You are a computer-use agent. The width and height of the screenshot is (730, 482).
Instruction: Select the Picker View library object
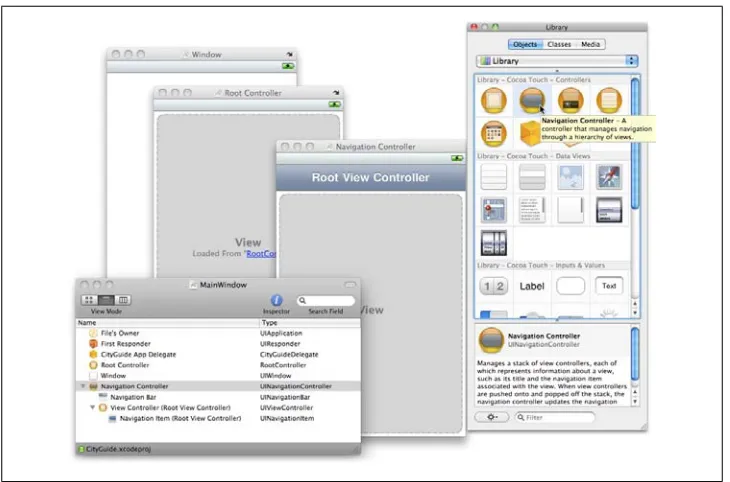coord(493,243)
